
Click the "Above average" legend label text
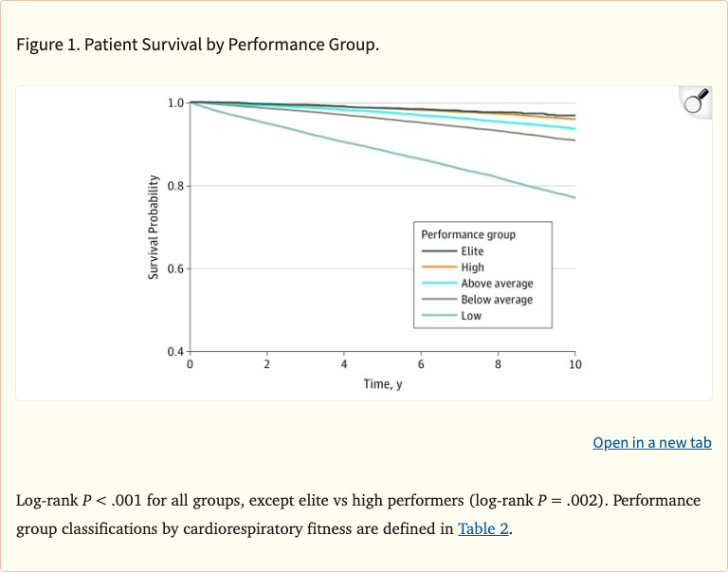497,284
